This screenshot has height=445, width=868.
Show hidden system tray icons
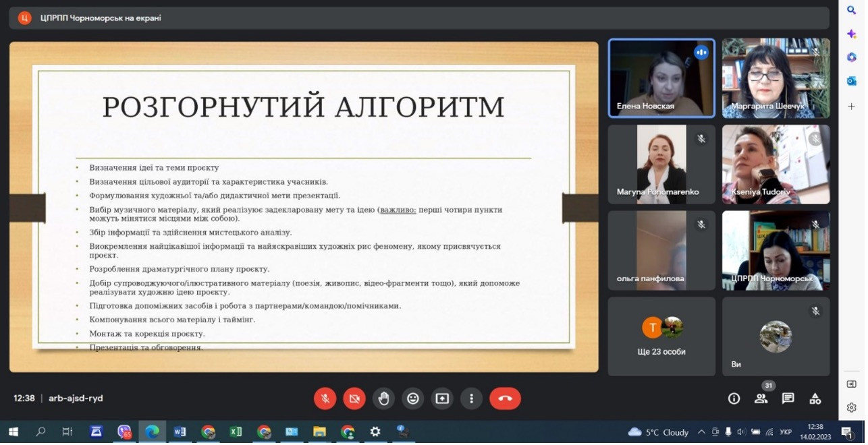point(701,432)
